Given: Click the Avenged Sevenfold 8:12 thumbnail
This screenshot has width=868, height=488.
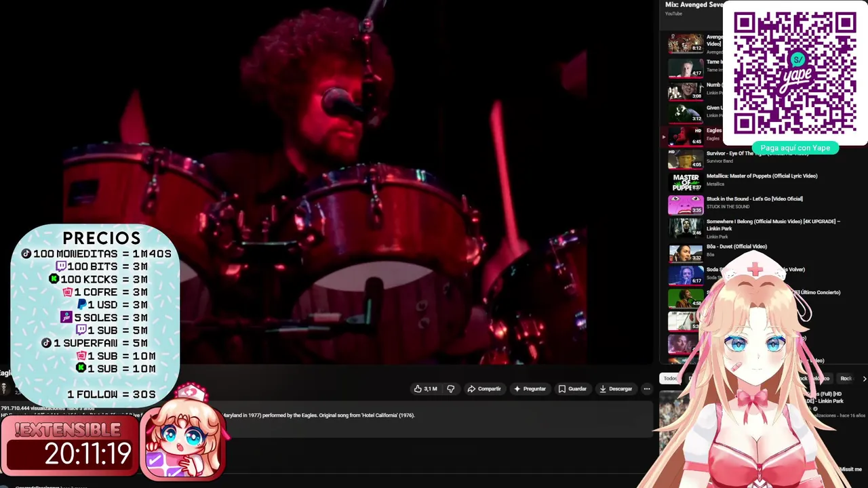Looking at the screenshot, I should tap(686, 43).
